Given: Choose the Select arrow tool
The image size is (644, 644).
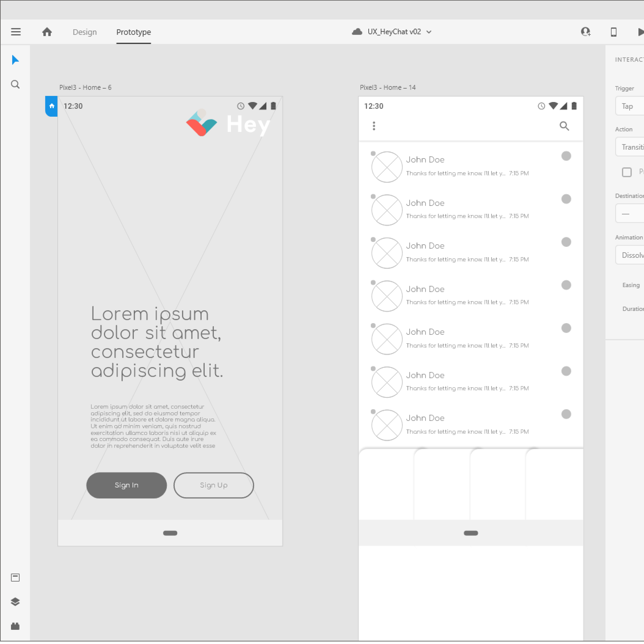Looking at the screenshot, I should (x=15, y=60).
